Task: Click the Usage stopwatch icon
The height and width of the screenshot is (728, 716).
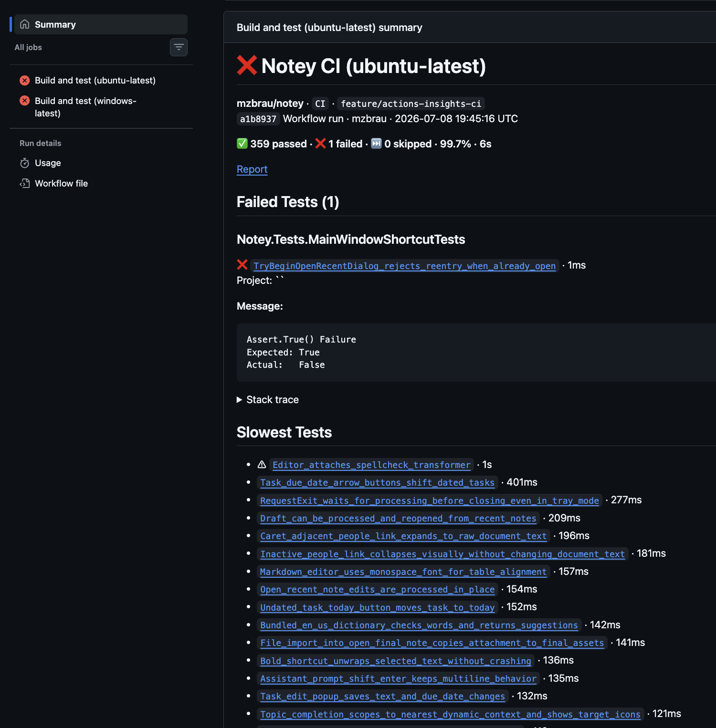Action: point(25,163)
